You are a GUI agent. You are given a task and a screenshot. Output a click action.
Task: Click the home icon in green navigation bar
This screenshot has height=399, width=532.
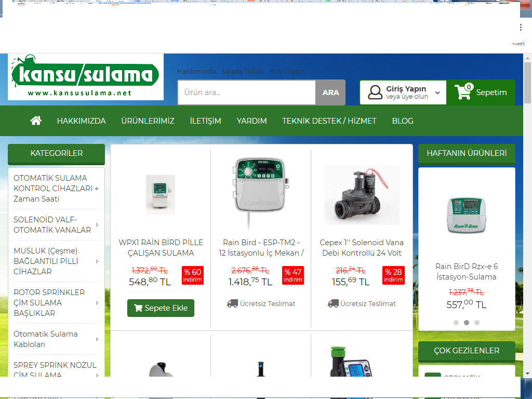coord(36,121)
